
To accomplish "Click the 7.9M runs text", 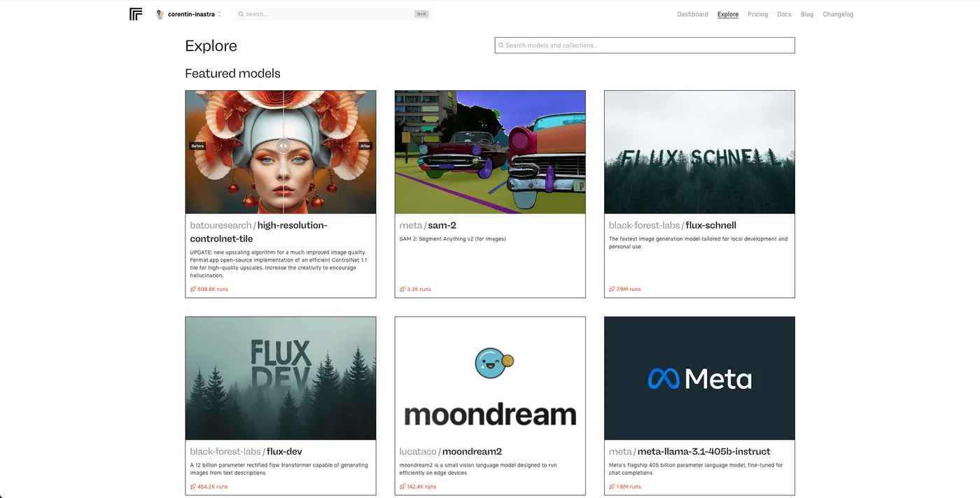I will pyautogui.click(x=629, y=289).
